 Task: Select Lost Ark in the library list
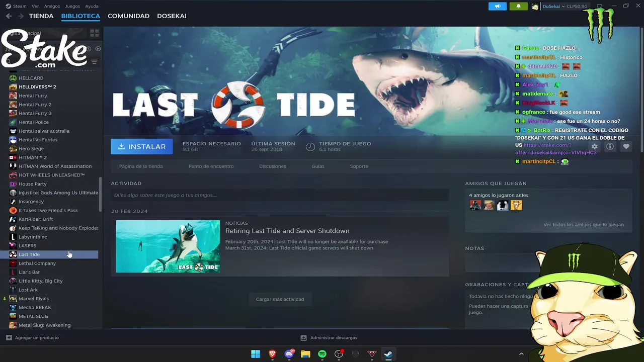pos(28,290)
